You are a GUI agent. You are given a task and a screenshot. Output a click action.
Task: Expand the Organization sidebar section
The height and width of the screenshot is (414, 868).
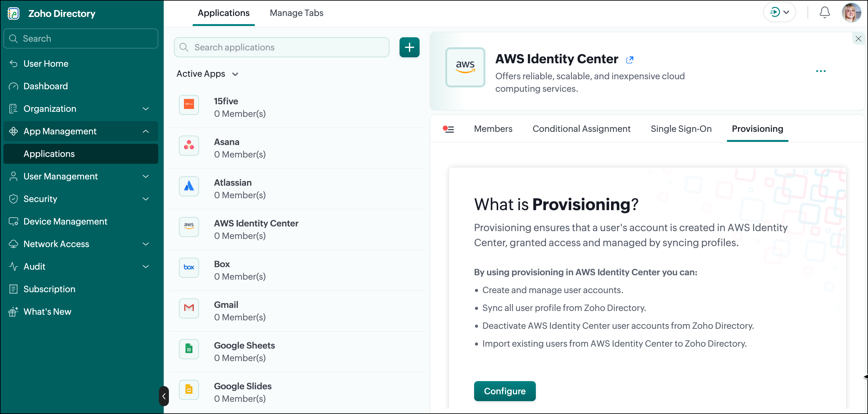pos(81,109)
